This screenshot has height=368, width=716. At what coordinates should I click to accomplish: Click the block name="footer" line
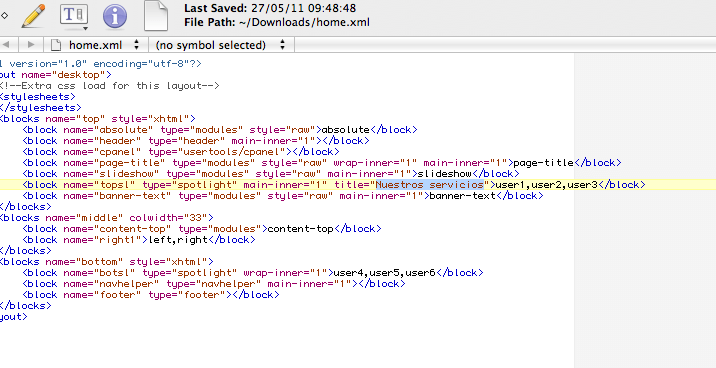[x=151, y=294]
